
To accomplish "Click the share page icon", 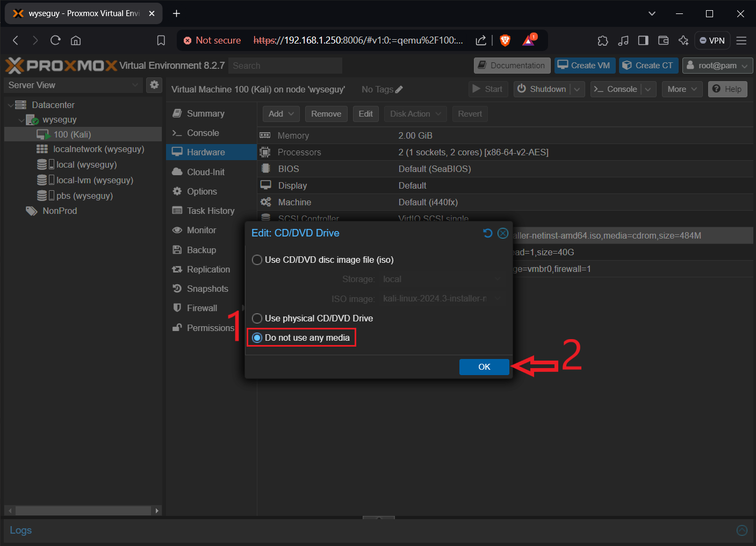I will [x=481, y=40].
